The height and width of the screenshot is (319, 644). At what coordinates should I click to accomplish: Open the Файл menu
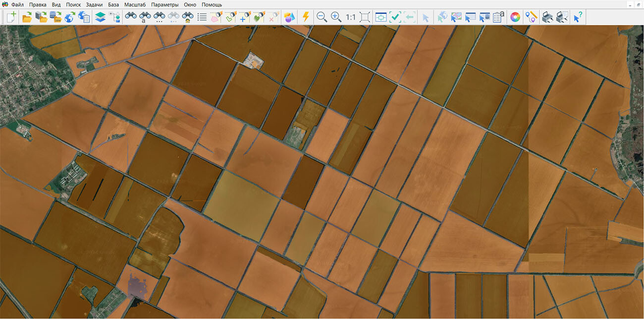click(17, 4)
